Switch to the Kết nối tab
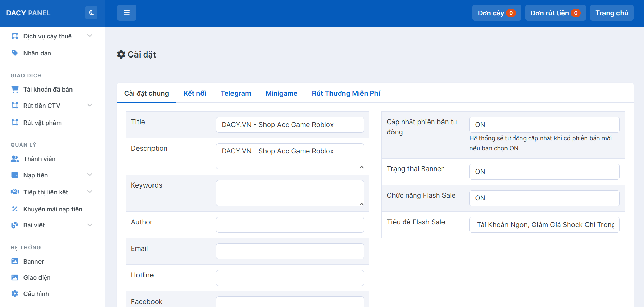 click(195, 93)
